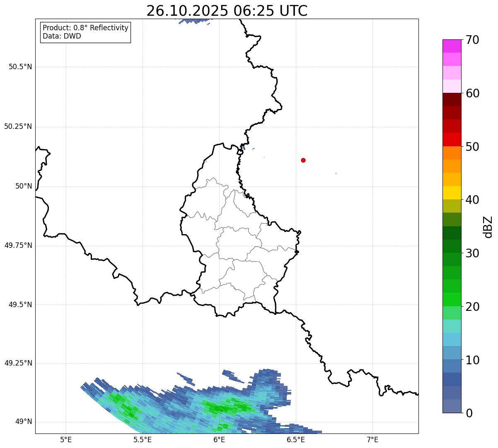Click the colorbar tick label 30
Viewport: 498px width, 448px height.
pos(472,253)
